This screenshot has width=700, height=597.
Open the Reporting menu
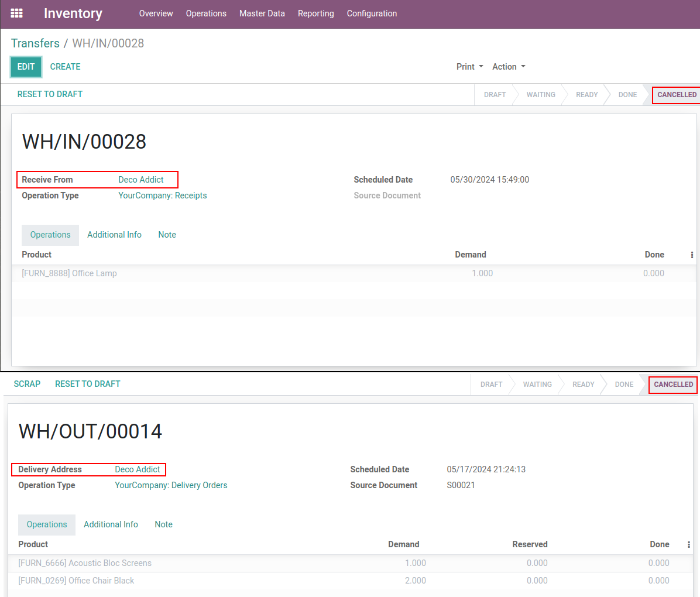(315, 13)
